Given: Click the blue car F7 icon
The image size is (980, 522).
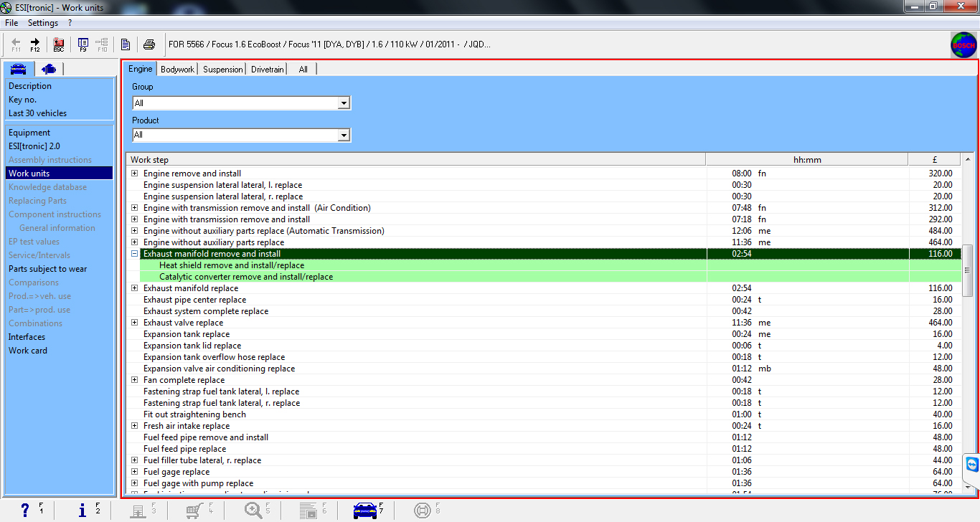Looking at the screenshot, I should coord(366,510).
